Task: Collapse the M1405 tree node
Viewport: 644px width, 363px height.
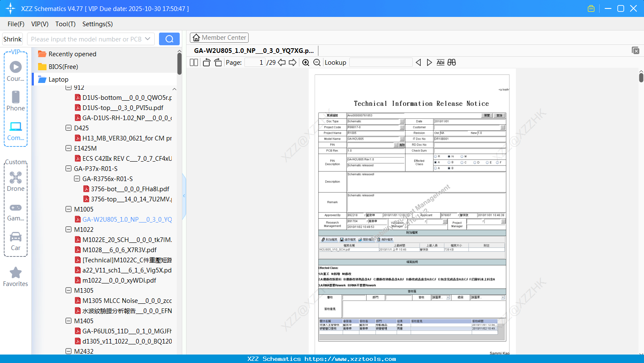Action: click(69, 321)
